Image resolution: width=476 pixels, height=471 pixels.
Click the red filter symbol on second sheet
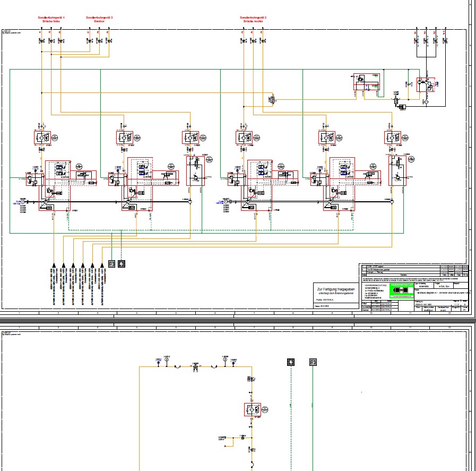click(x=252, y=409)
